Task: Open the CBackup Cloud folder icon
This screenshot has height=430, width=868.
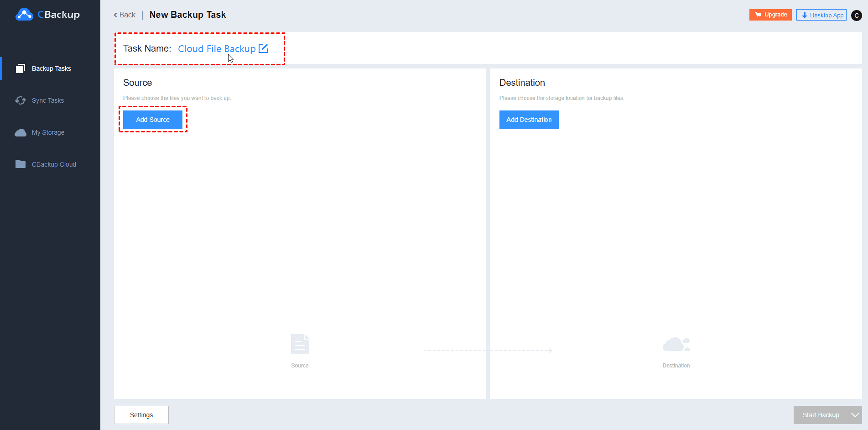Action: point(21,164)
